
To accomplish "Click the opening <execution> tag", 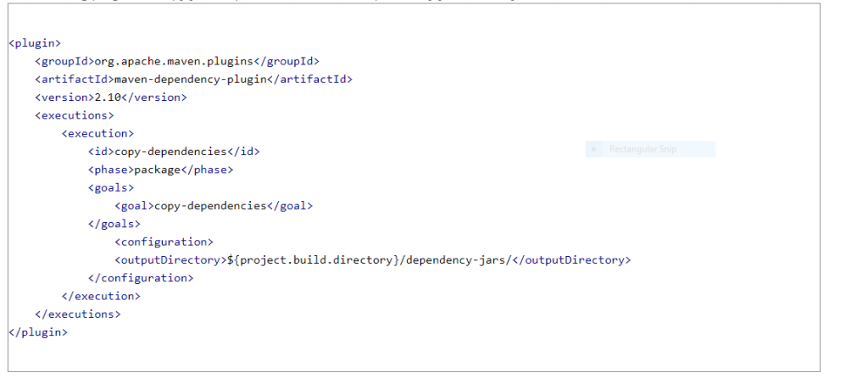I will point(97,133).
